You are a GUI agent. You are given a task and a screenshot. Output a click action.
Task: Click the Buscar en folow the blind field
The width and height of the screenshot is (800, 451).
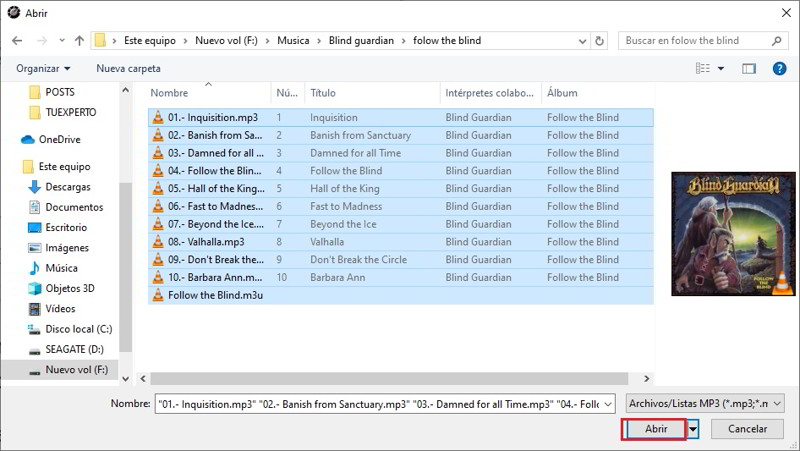695,41
